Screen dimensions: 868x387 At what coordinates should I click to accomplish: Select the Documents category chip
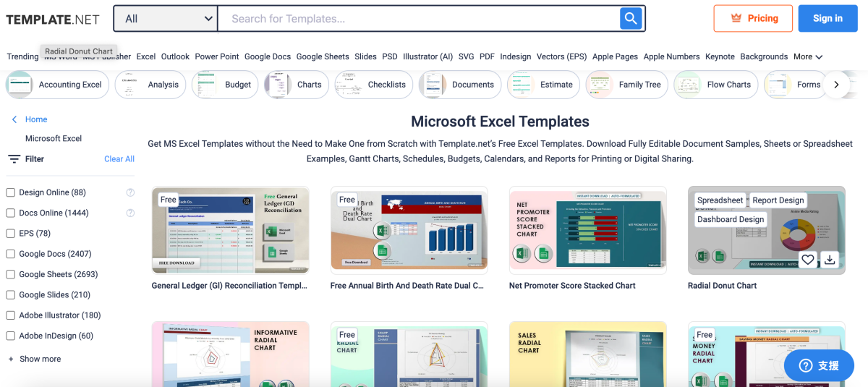tap(460, 85)
